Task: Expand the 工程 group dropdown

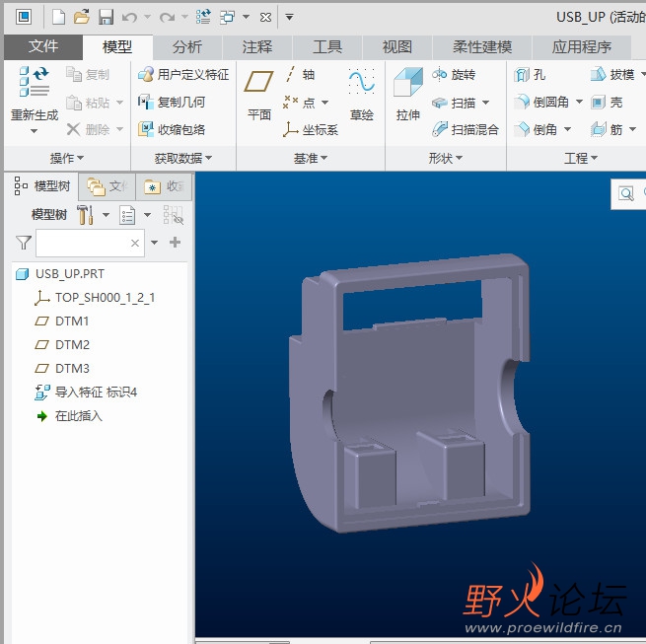Action: [581, 158]
